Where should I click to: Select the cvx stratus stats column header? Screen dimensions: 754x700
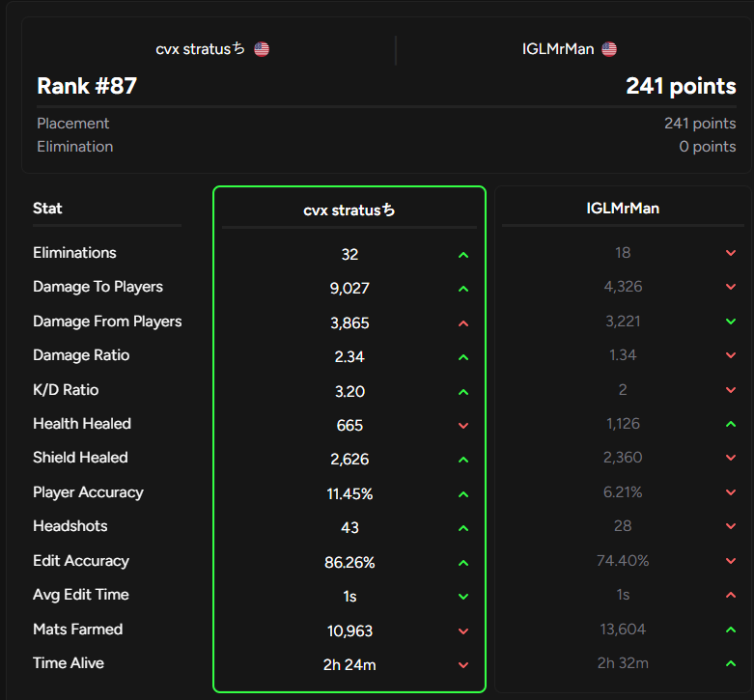(349, 210)
